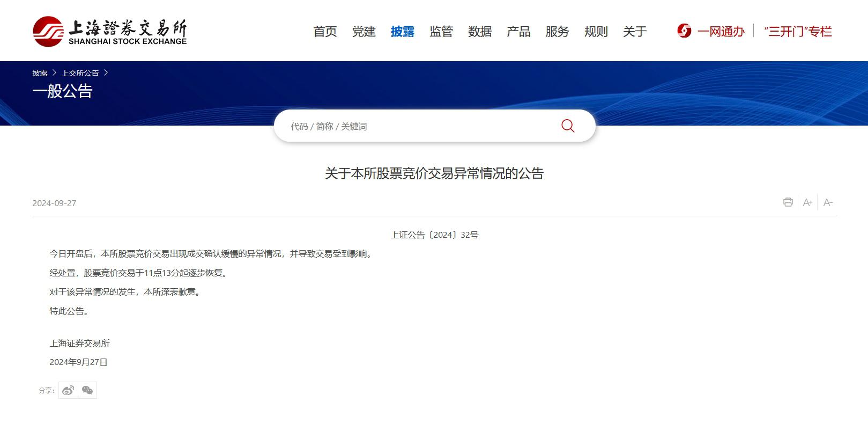
Task: Open the 一网通办 link
Action: pos(721,32)
